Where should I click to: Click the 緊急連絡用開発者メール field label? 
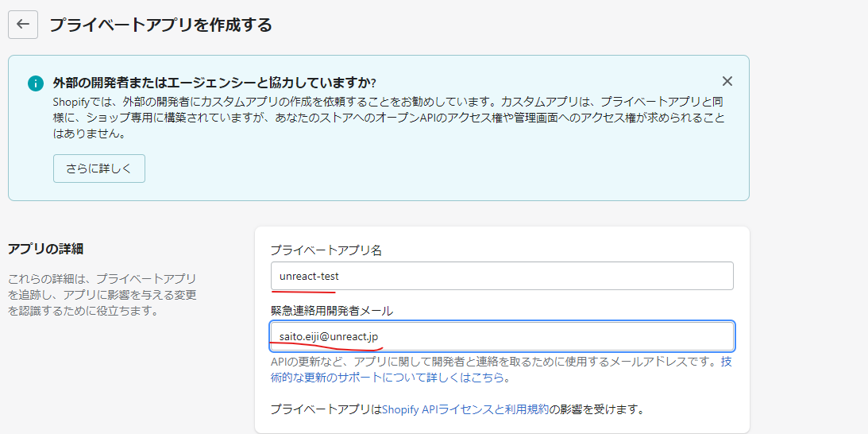332,311
